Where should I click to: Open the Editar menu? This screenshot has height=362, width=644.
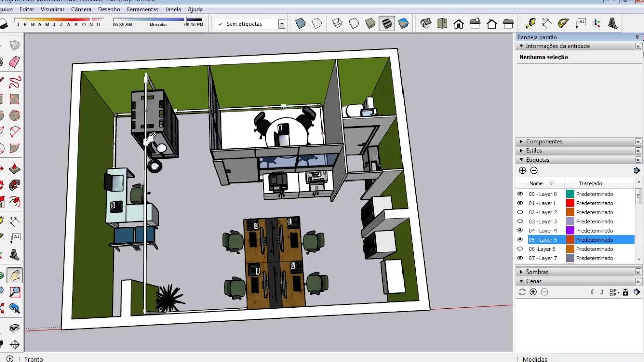click(x=27, y=9)
